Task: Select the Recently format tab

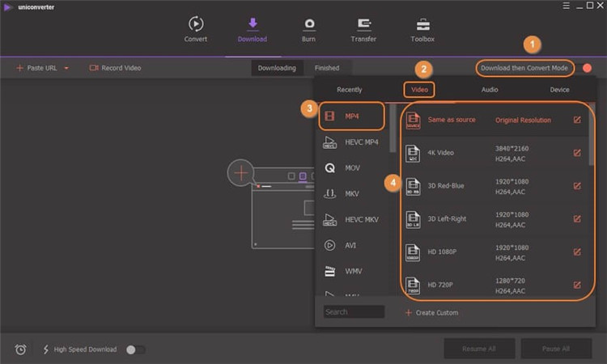Action: (x=349, y=90)
